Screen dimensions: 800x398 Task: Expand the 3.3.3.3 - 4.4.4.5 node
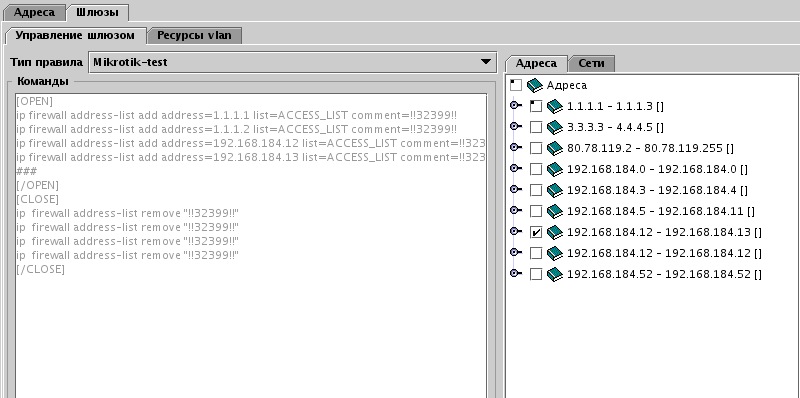point(516,126)
